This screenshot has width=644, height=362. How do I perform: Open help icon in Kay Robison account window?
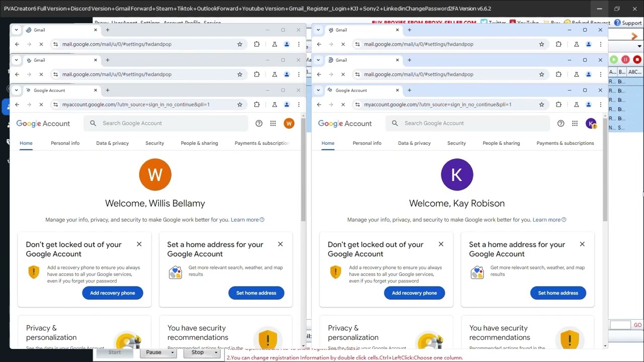point(560,123)
